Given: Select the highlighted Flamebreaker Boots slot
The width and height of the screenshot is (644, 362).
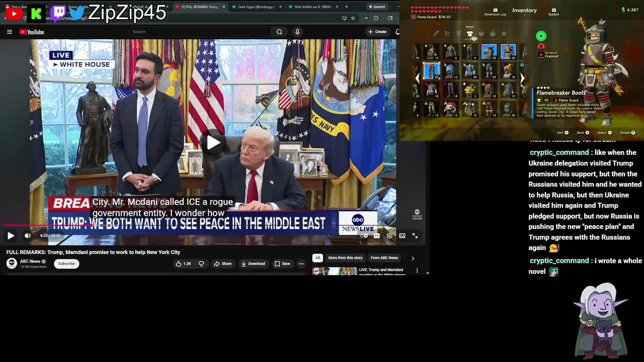Looking at the screenshot, I should tap(431, 71).
